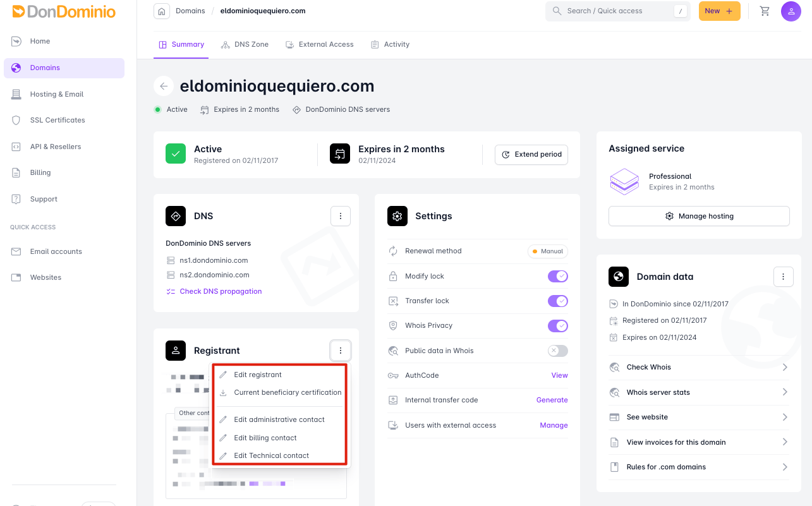Open the shopping cart icon

[x=765, y=11]
